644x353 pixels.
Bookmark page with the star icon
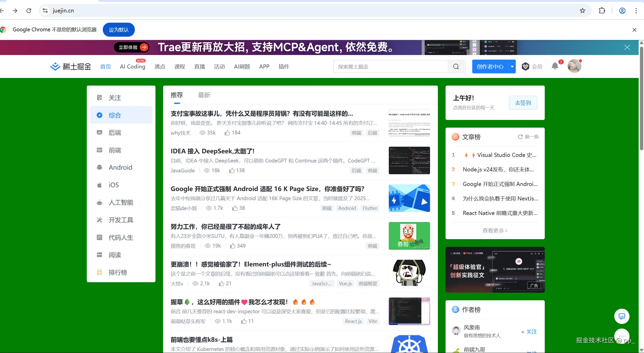[x=582, y=11]
